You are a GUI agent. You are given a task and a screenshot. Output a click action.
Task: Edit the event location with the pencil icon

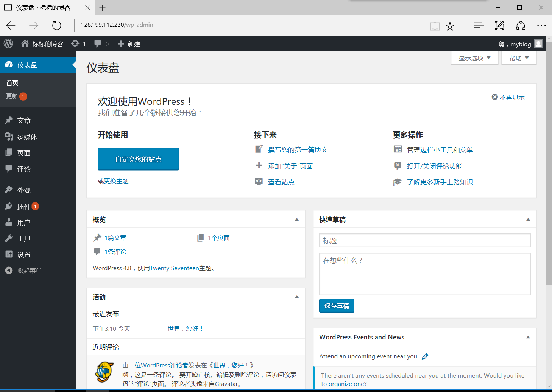tap(425, 356)
